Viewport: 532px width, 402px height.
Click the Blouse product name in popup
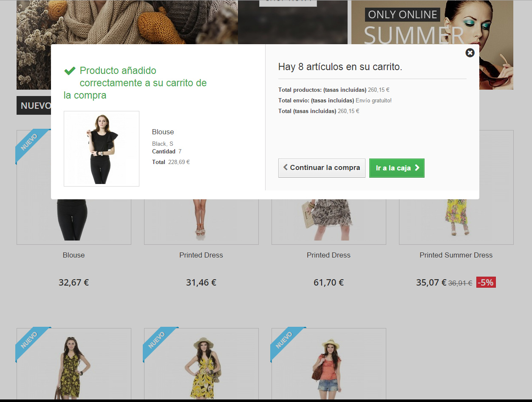(163, 132)
